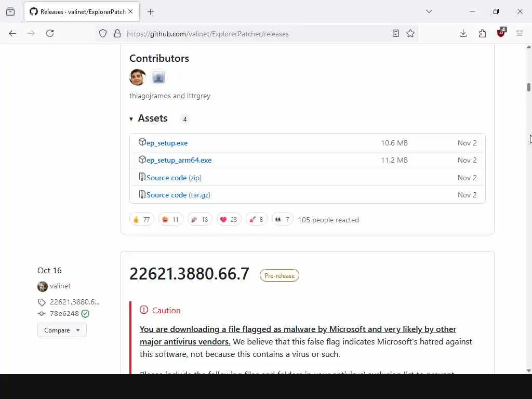532x399 pixels.
Task: Download ep_setup_arm64.exe asset
Action: click(179, 160)
